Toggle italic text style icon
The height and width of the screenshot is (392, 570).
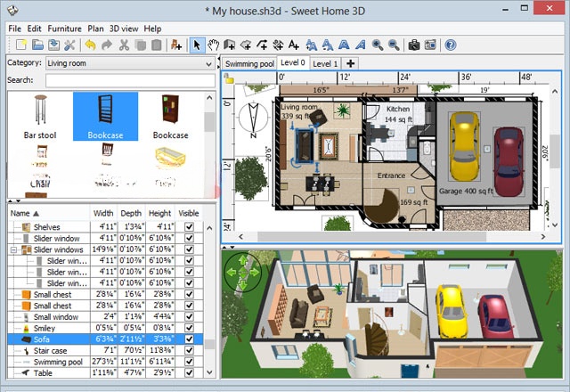pos(360,45)
